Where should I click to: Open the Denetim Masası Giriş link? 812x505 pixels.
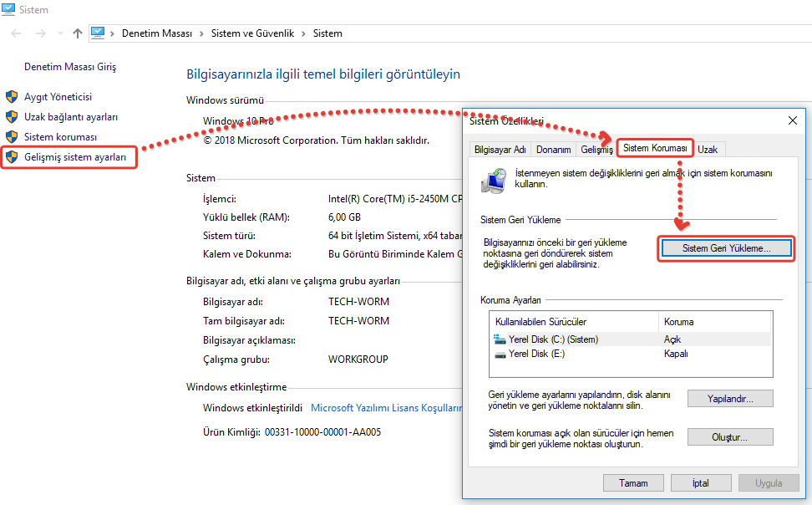pyautogui.click(x=70, y=66)
